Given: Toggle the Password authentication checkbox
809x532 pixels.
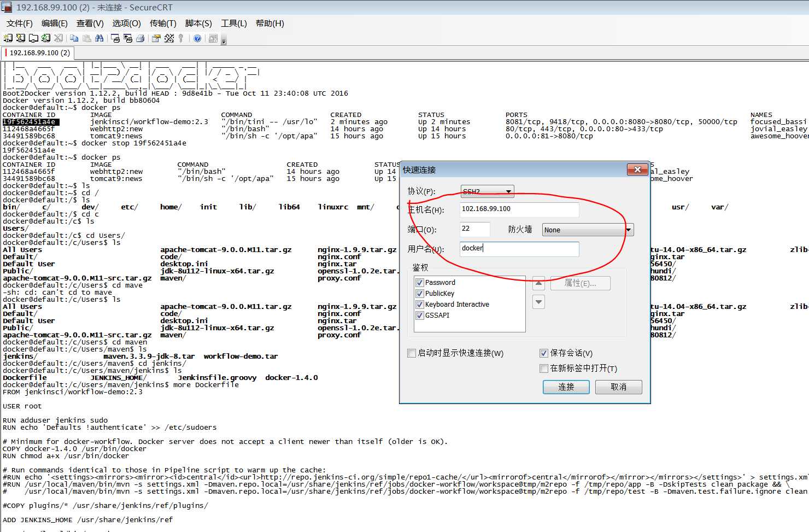Looking at the screenshot, I should point(420,283).
